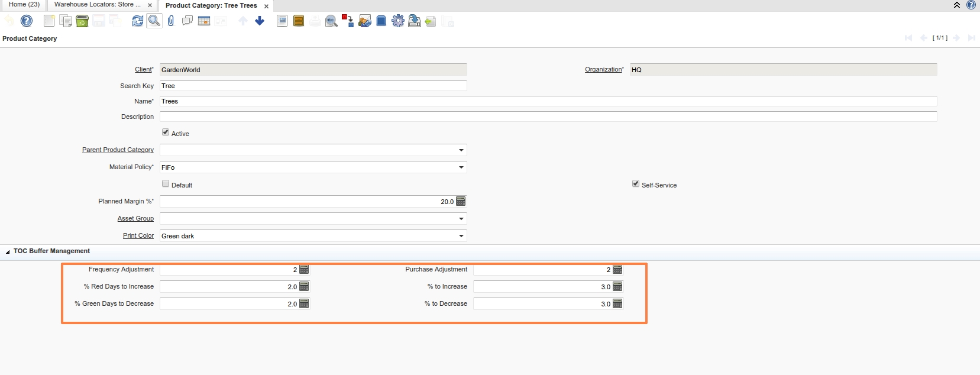The image size is (980, 375).
Task: Open the Chat icon
Action: pos(187,21)
